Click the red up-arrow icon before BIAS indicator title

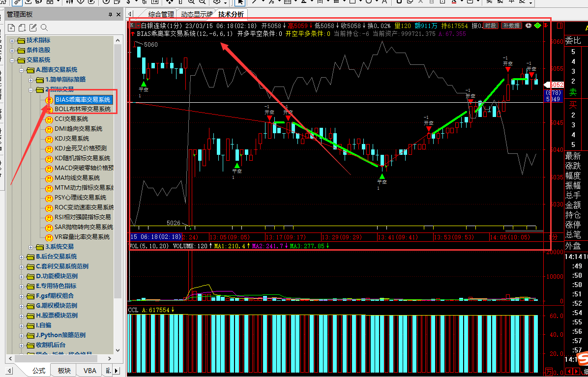(134, 33)
